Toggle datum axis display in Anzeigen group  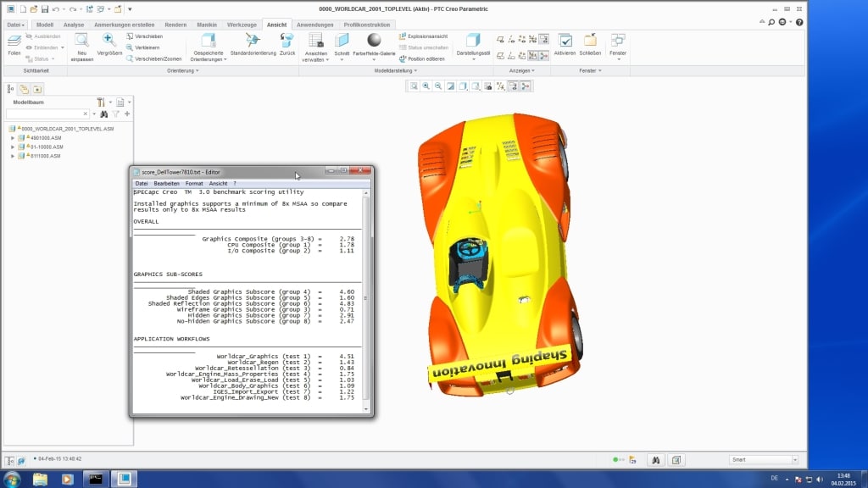(x=511, y=39)
